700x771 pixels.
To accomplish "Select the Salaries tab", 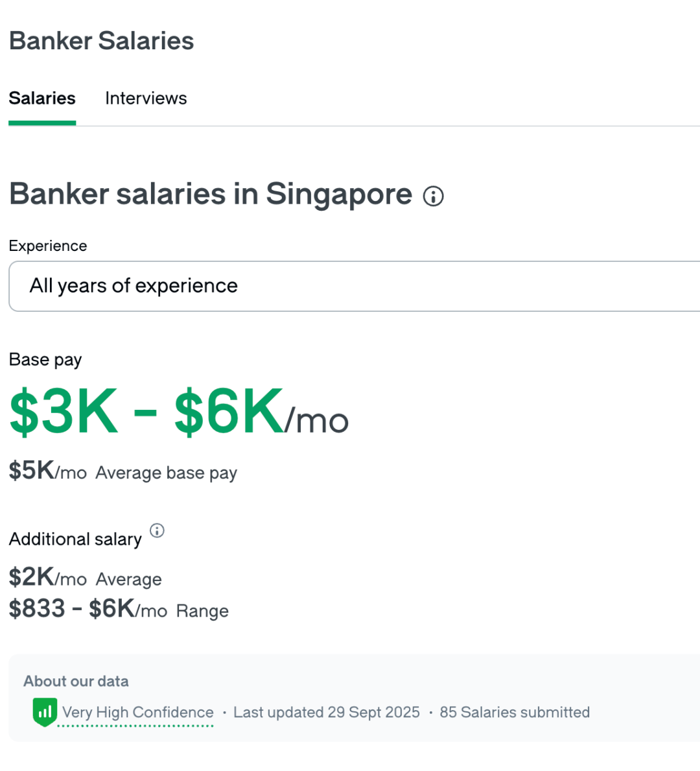I will (x=42, y=99).
